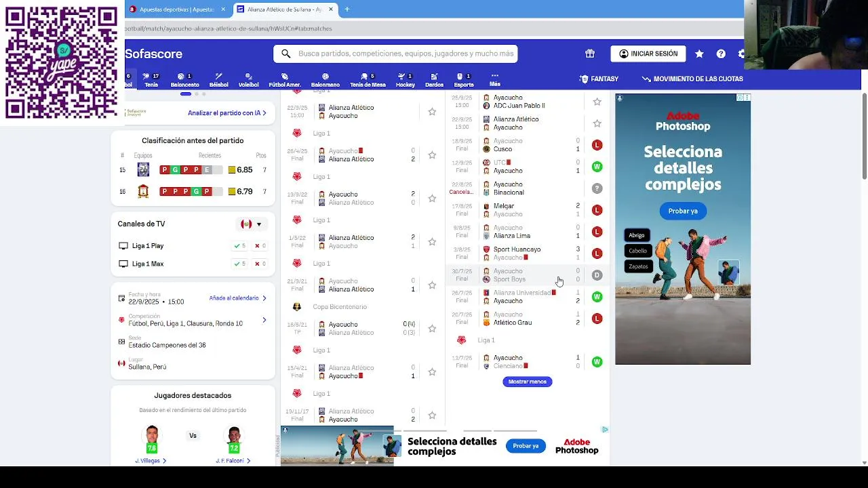Open favorites star icon in header
Image resolution: width=868 pixels, height=488 pixels.
[x=699, y=54]
